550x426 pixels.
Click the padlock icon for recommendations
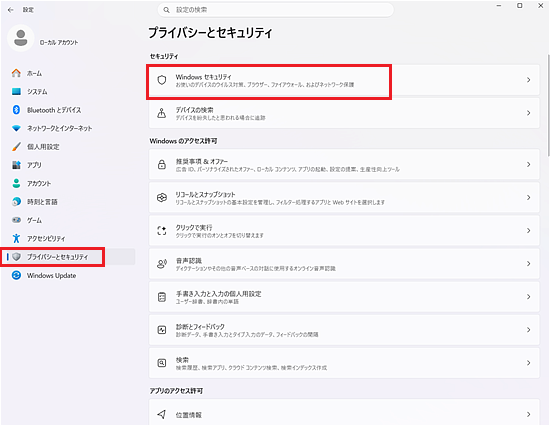tap(162, 165)
